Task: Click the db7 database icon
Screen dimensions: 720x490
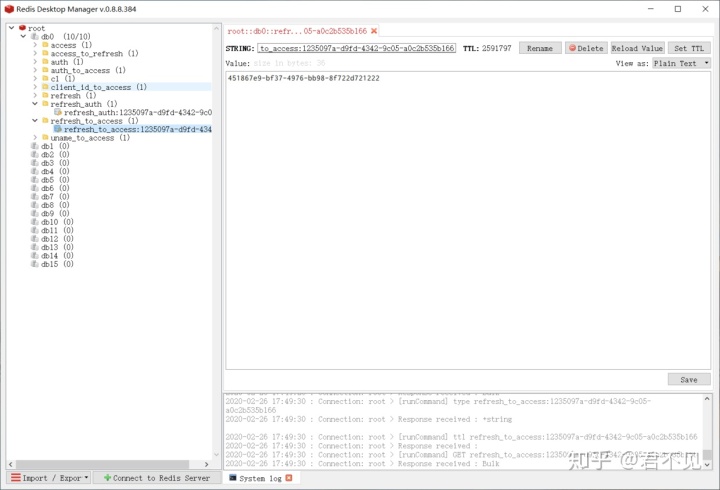Action: (x=34, y=197)
